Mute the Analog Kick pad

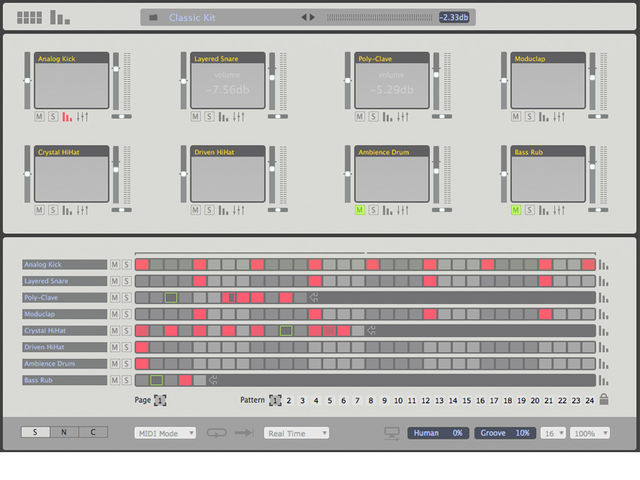point(39,117)
